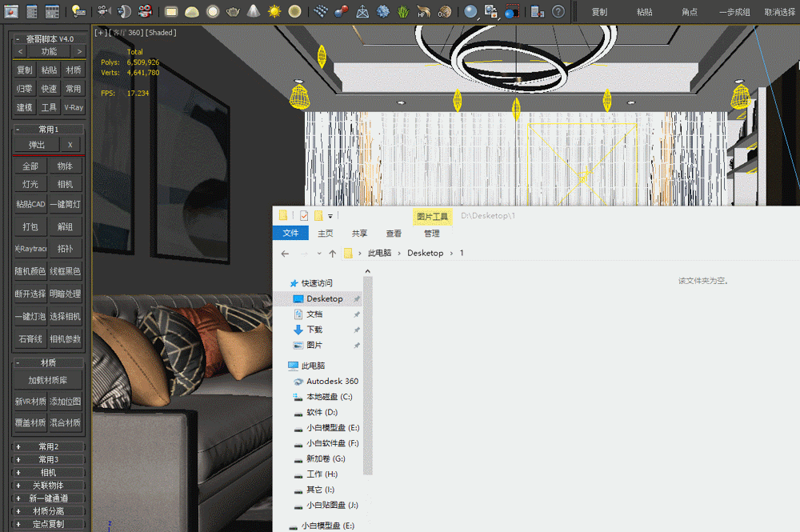Viewport: 800px width, 532px height.
Task: Go back in the Explorer window
Action: pyautogui.click(x=286, y=254)
